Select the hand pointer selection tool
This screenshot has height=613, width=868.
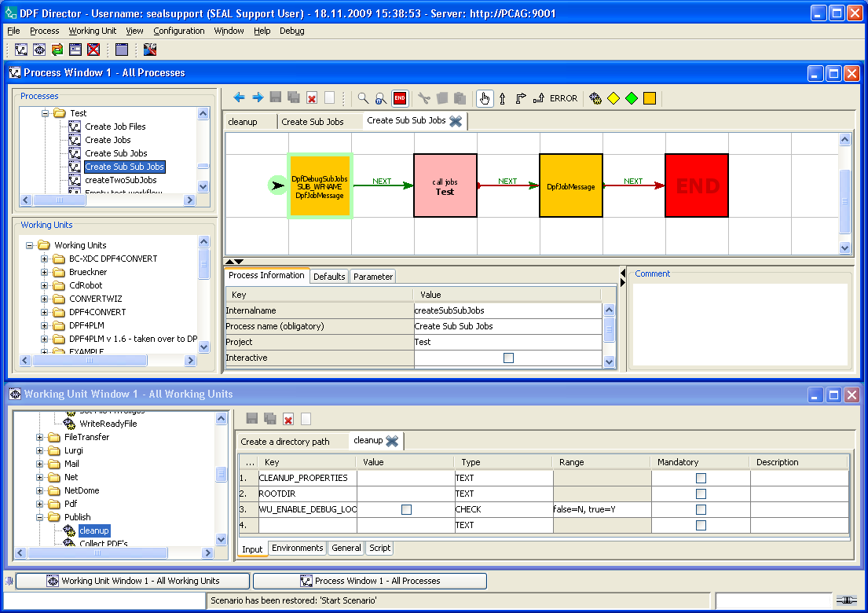[485, 97]
